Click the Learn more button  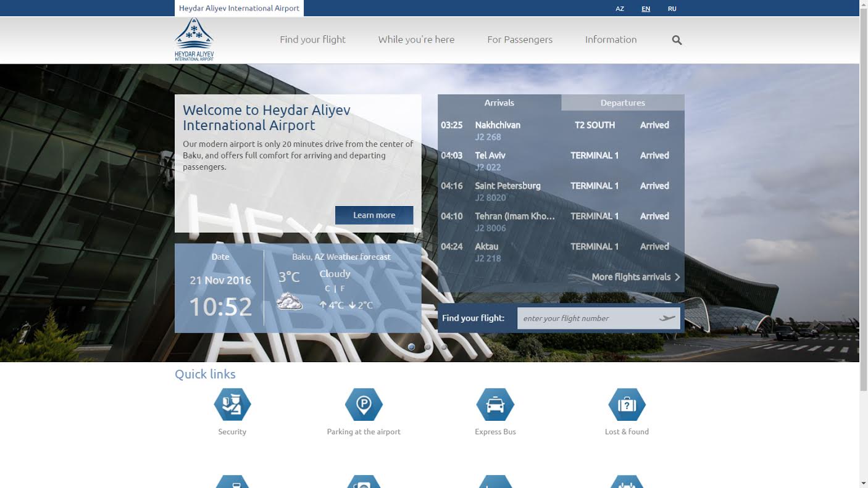(x=374, y=215)
